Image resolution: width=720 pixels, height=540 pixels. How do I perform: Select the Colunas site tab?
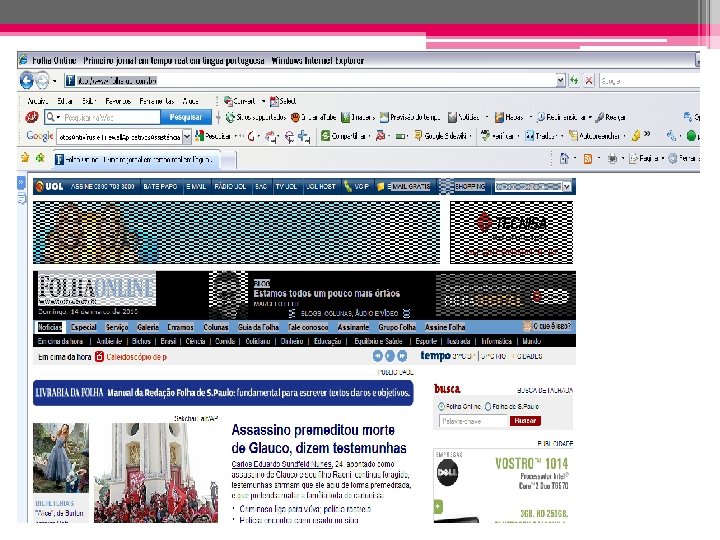[x=215, y=327]
